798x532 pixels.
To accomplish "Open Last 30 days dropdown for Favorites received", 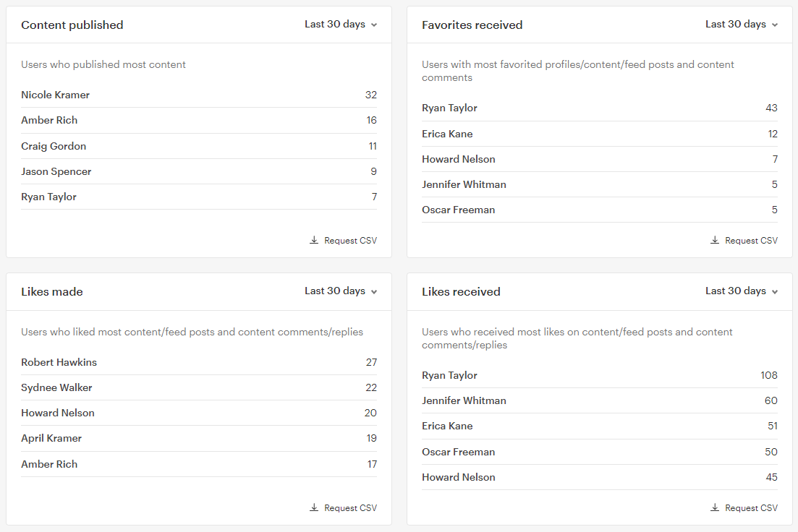I will point(742,25).
